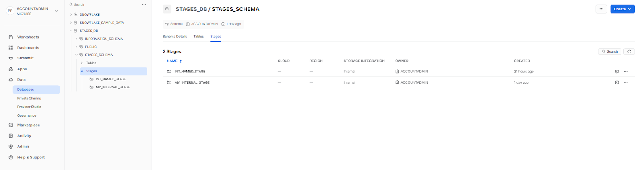The width and height of the screenshot is (644, 170).
Task: Click the Search button above stages table
Action: coord(610,51)
